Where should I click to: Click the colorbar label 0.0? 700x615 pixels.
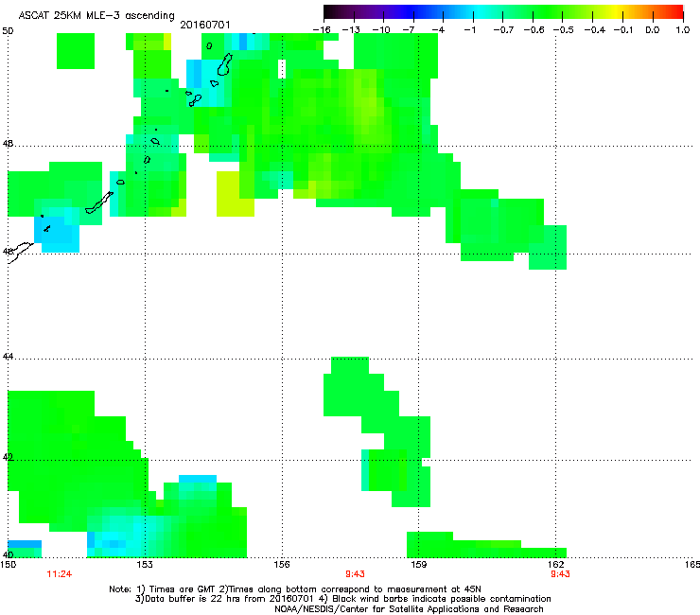point(653,30)
